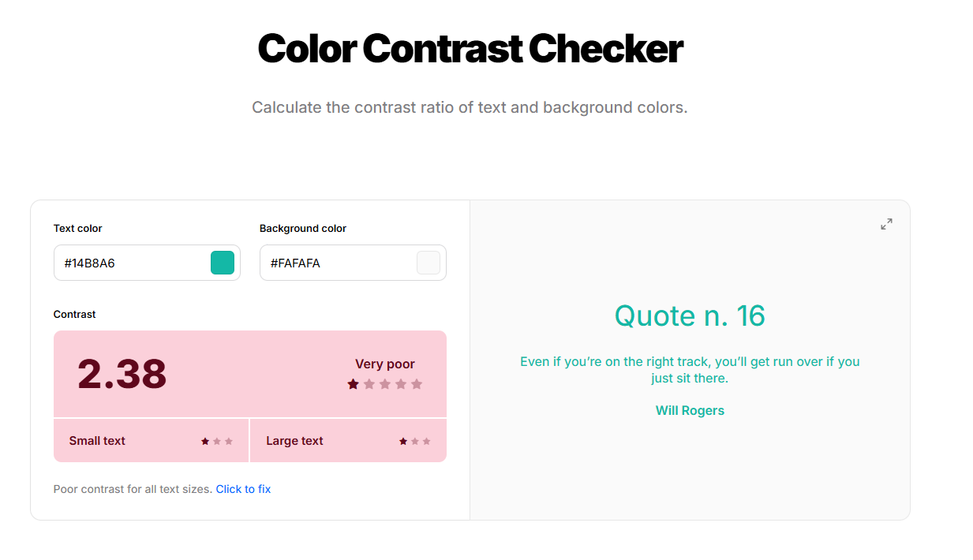Viewport: 973px width, 560px height.
Task: Click the star next to Small text
Action: coord(203,441)
